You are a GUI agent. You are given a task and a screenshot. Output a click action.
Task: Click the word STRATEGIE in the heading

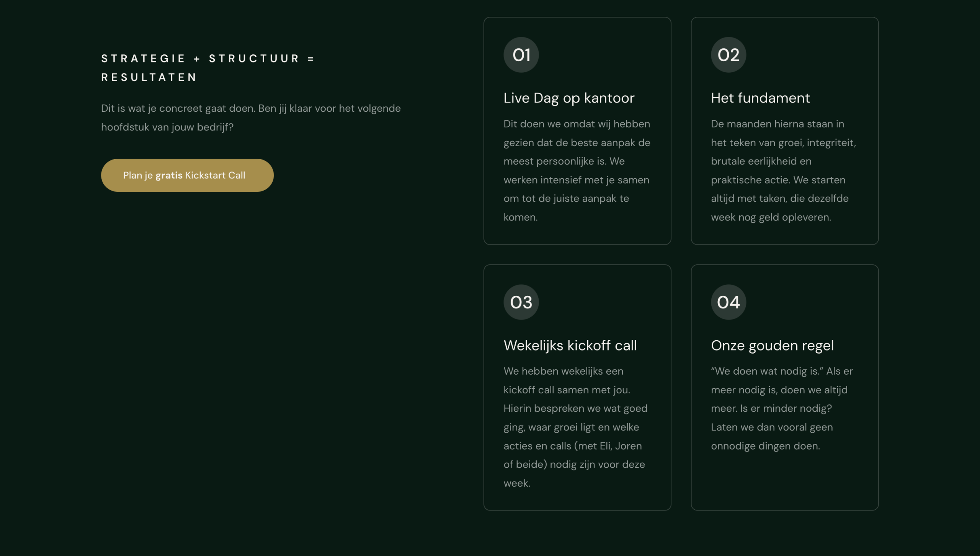tap(143, 59)
